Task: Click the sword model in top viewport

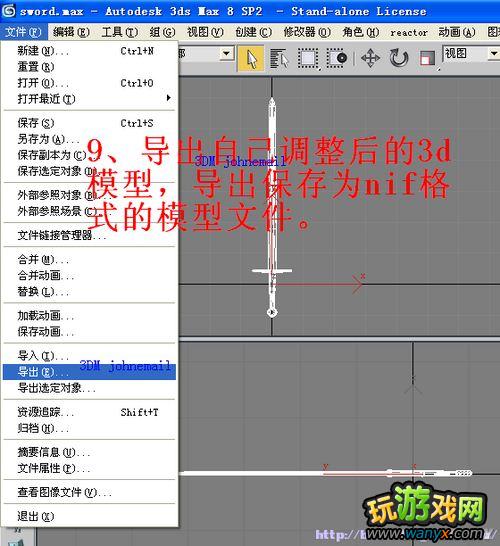Action: [272, 208]
